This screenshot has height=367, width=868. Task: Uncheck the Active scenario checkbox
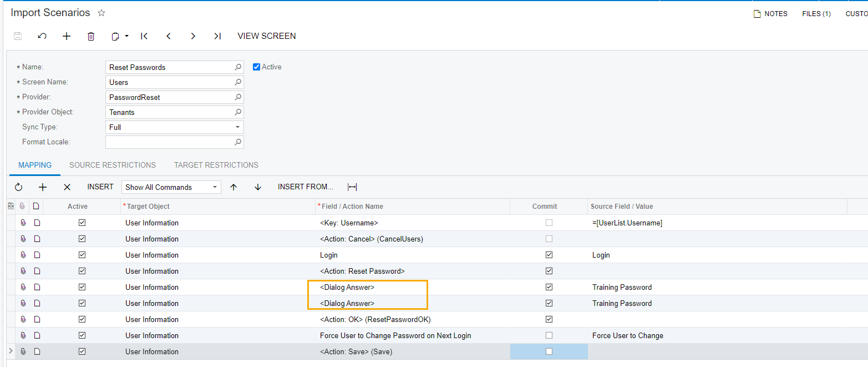tap(256, 67)
